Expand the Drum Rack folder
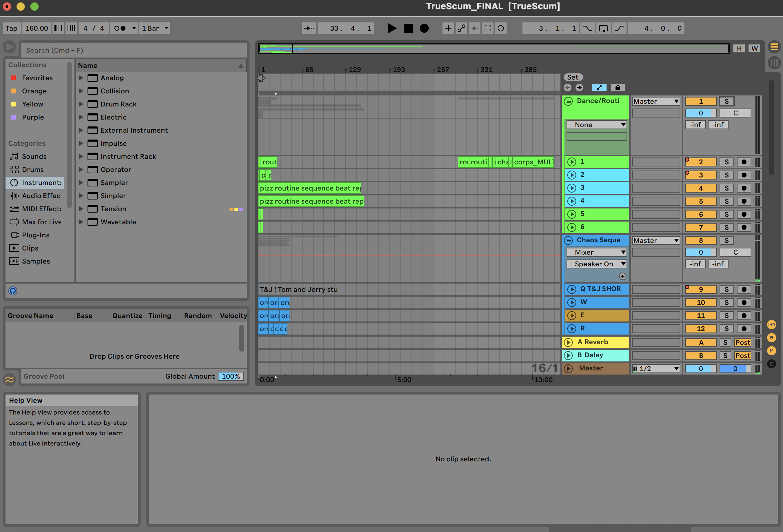The width and height of the screenshot is (783, 532). tap(81, 104)
